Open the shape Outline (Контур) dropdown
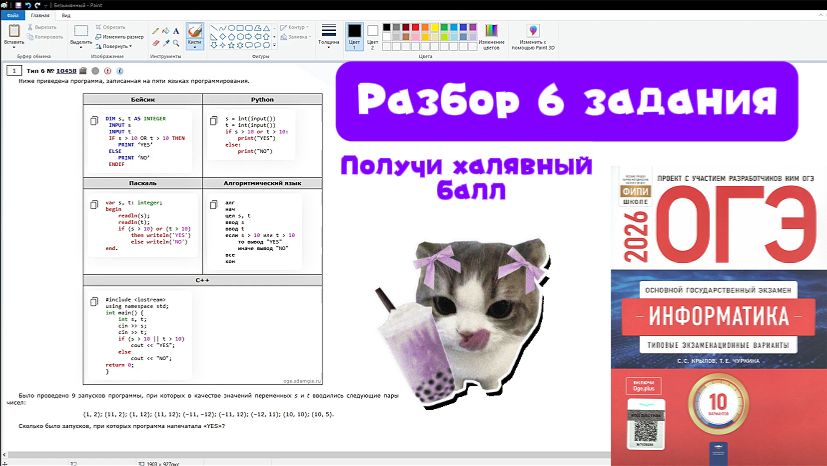Screen dimensions: 827x466 (295, 27)
